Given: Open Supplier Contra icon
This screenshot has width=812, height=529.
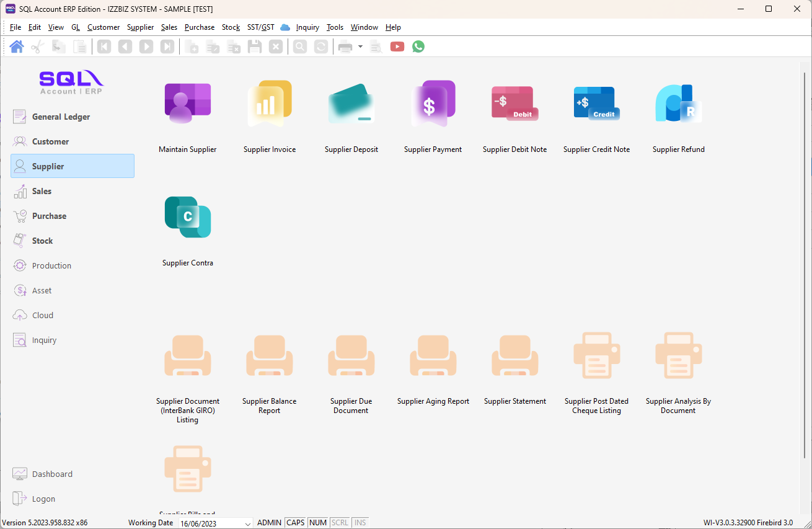Looking at the screenshot, I should click(188, 217).
